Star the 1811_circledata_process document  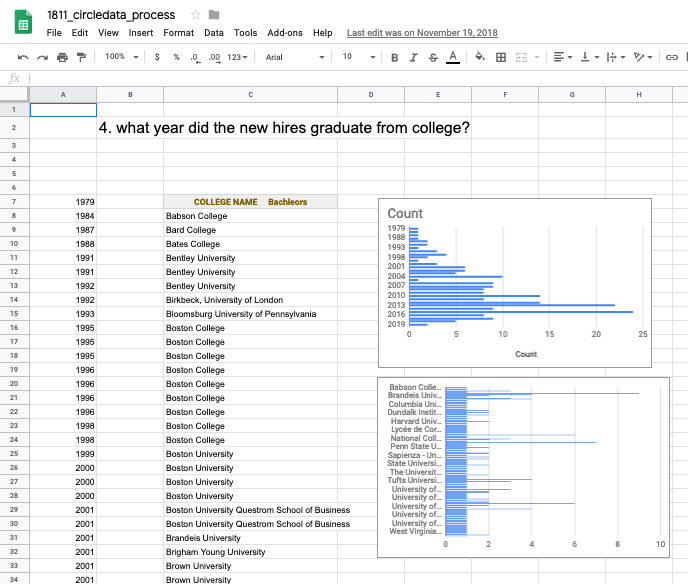pyautogui.click(x=195, y=15)
